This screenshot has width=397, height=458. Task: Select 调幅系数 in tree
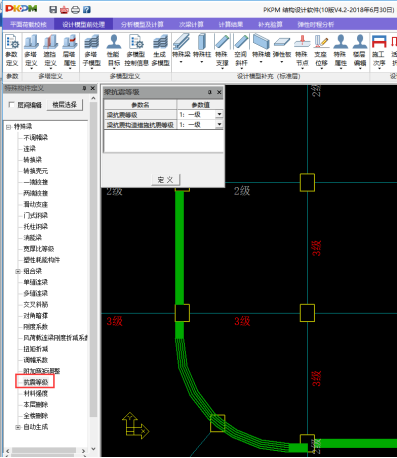(36, 360)
